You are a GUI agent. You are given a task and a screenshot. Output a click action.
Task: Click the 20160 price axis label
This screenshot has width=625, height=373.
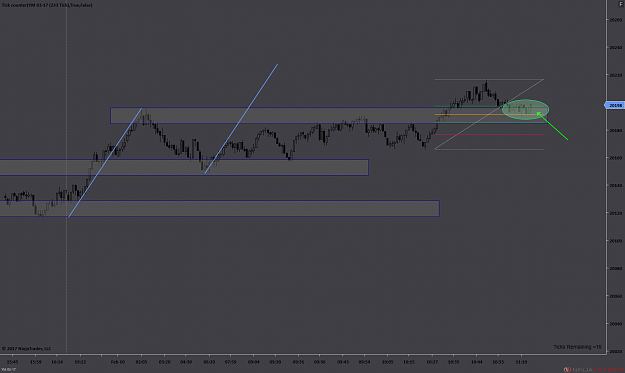pyautogui.click(x=615, y=158)
